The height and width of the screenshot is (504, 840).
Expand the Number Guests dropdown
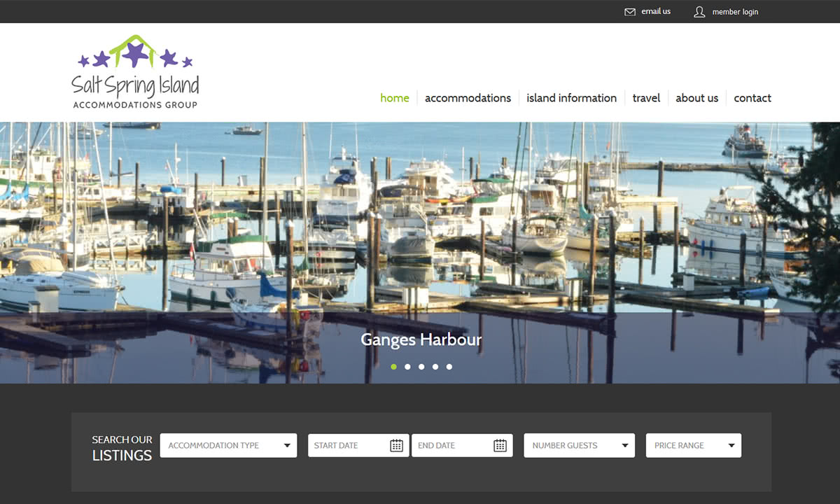pos(580,445)
